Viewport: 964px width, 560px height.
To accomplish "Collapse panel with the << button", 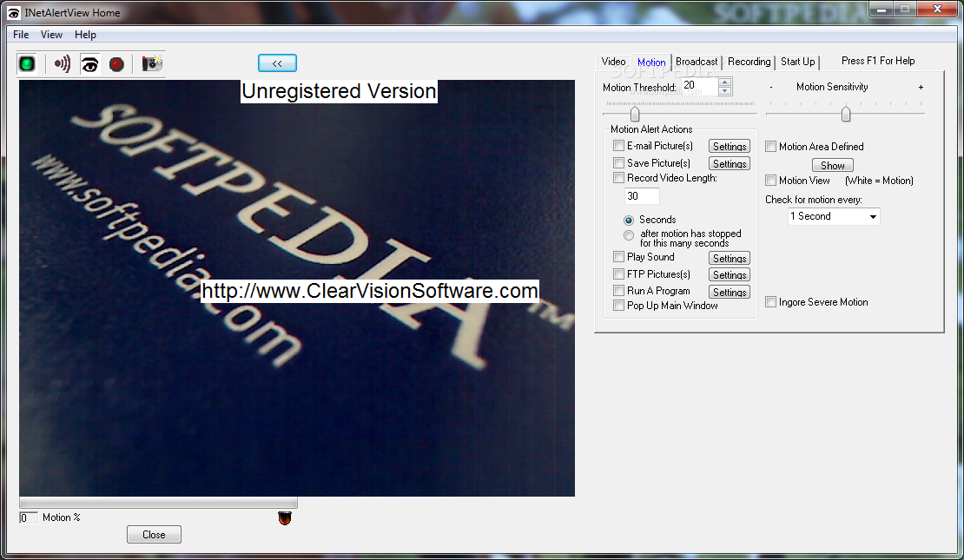I will pos(277,63).
